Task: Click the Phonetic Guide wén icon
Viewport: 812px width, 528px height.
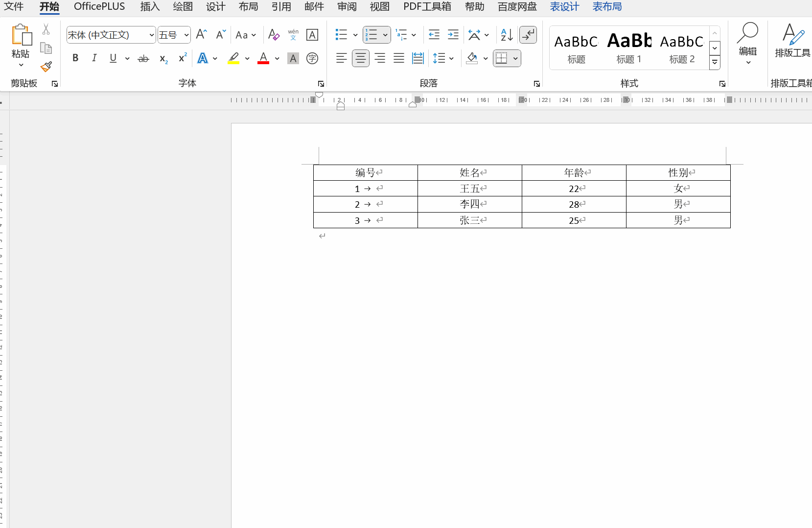Action: point(293,35)
